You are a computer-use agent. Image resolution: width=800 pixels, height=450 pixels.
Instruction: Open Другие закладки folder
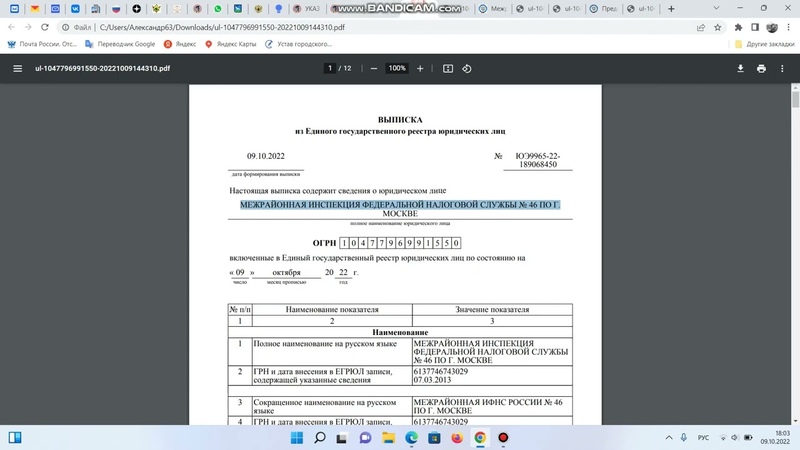click(x=764, y=44)
